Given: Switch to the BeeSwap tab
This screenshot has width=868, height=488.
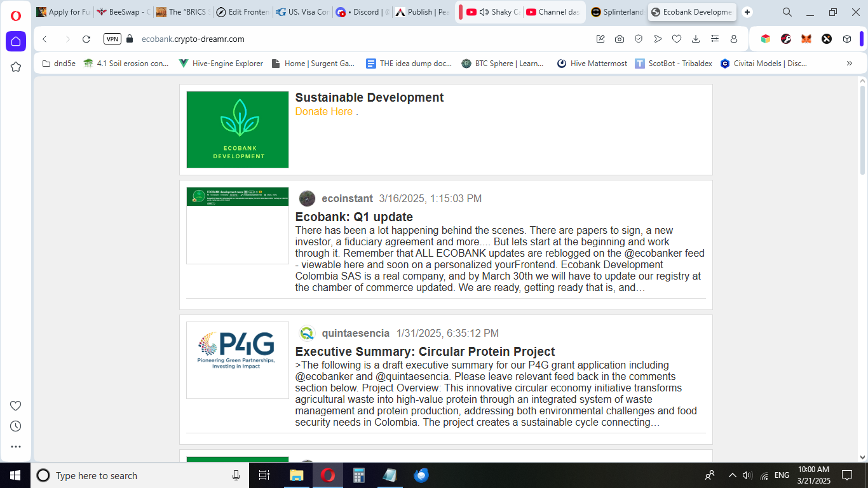Looking at the screenshot, I should (x=124, y=12).
